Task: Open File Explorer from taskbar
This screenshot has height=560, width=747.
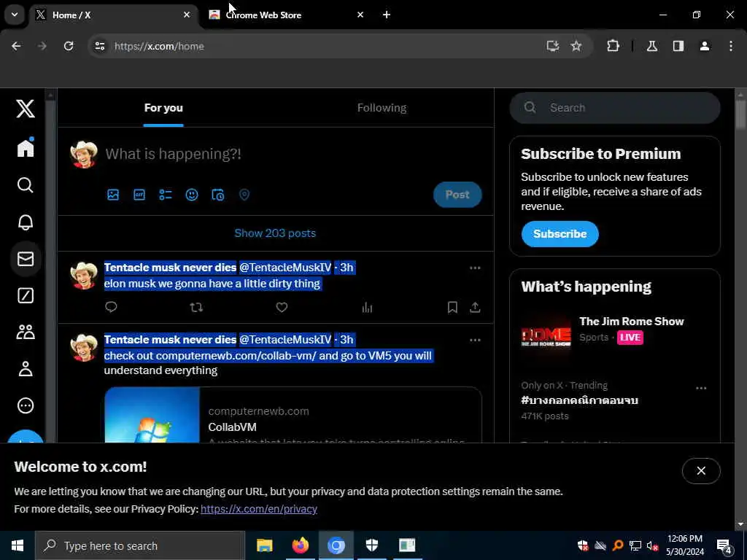Action: (x=264, y=545)
